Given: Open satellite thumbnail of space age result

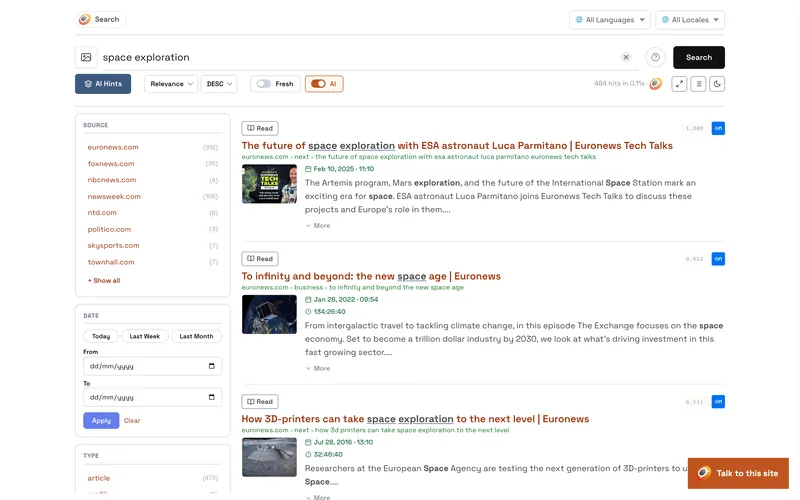Looking at the screenshot, I should pyautogui.click(x=269, y=315).
